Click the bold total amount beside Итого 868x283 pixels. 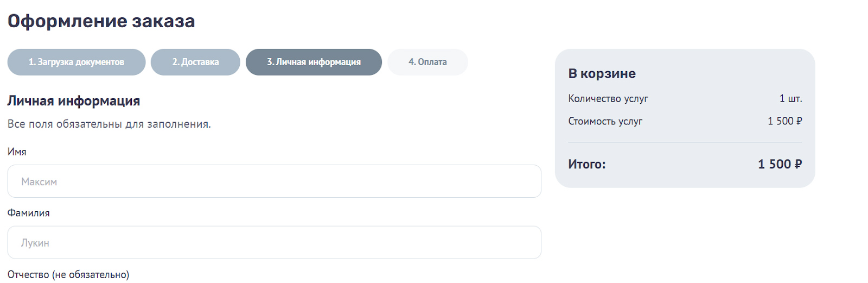(780, 164)
